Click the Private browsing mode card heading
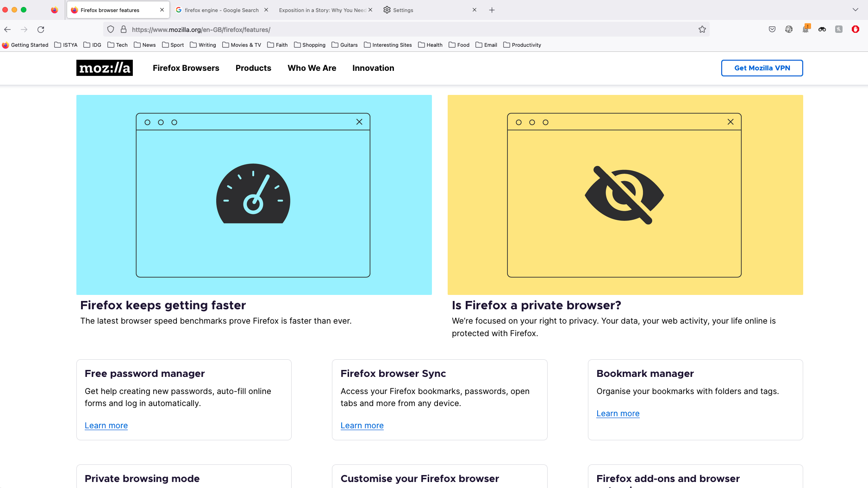This screenshot has height=488, width=868. tap(142, 479)
